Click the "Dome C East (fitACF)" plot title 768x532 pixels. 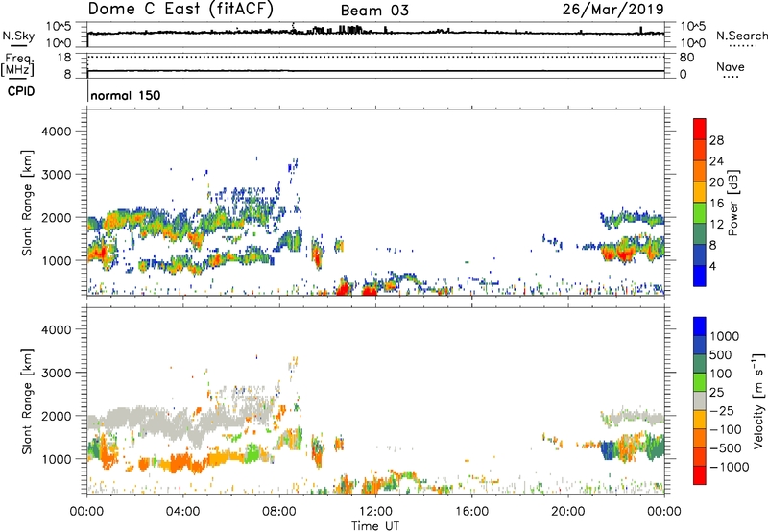pyautogui.click(x=180, y=9)
